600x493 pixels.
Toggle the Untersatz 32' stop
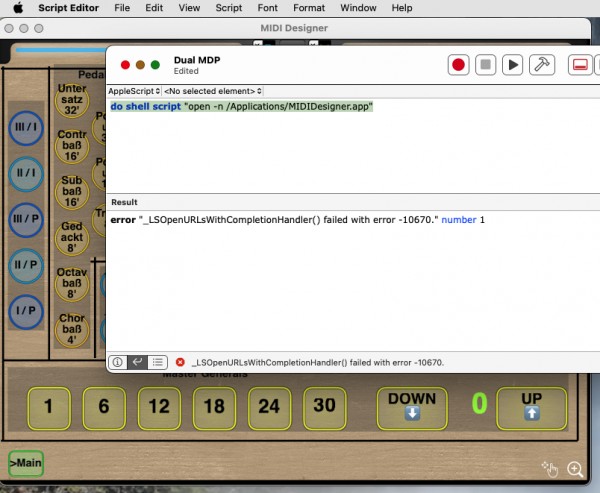pyautogui.click(x=72, y=100)
